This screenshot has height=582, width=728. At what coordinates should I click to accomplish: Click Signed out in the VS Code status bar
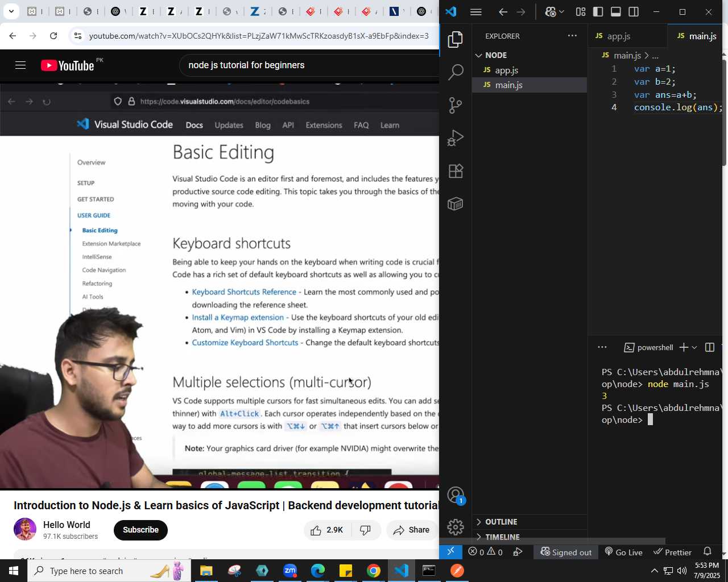pos(566,552)
